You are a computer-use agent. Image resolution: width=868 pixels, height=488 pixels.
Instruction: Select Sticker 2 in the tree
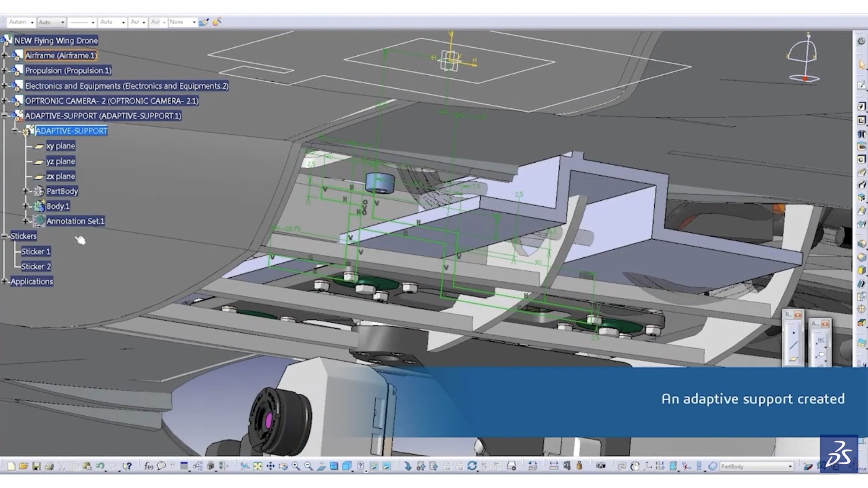[x=36, y=266]
